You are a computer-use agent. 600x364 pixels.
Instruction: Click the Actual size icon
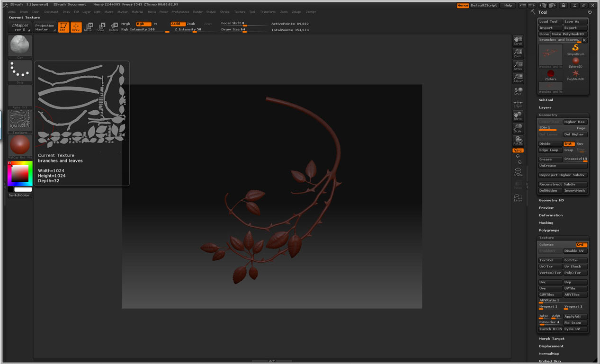point(518,65)
